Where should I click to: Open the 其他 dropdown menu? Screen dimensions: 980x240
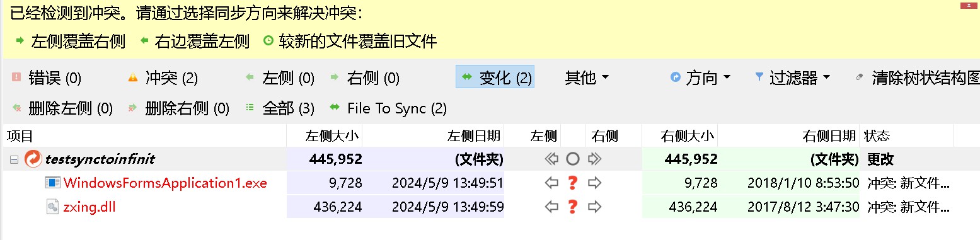(x=587, y=77)
